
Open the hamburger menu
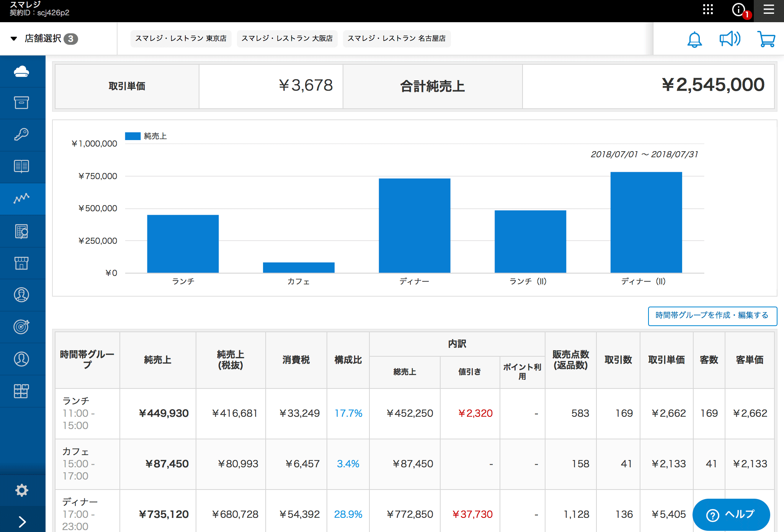click(769, 10)
